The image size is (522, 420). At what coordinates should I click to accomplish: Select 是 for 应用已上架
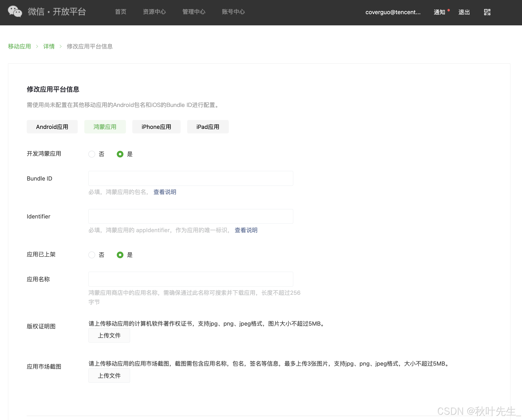point(120,255)
